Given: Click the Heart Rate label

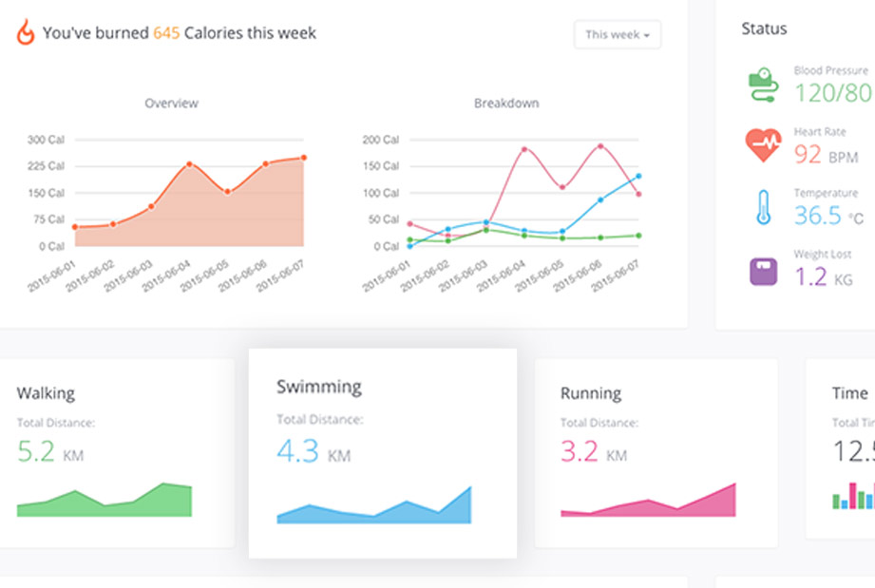Looking at the screenshot, I should pos(820,132).
